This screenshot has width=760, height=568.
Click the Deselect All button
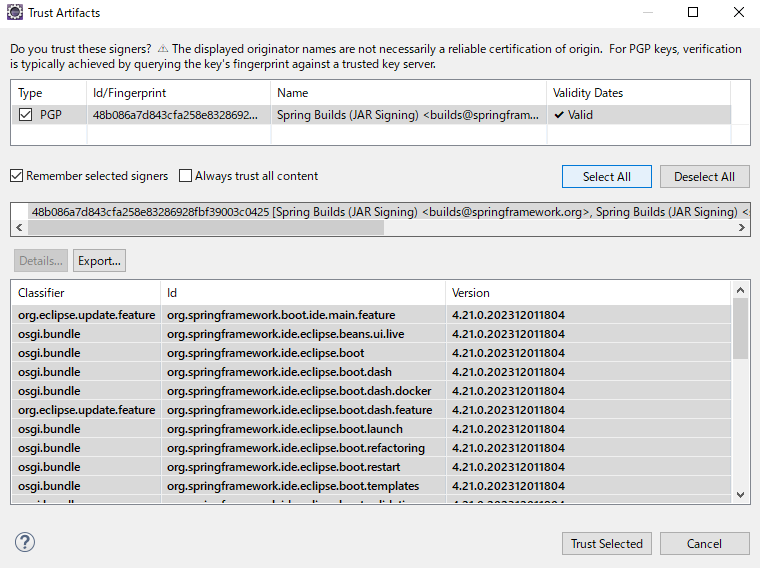pos(704,176)
